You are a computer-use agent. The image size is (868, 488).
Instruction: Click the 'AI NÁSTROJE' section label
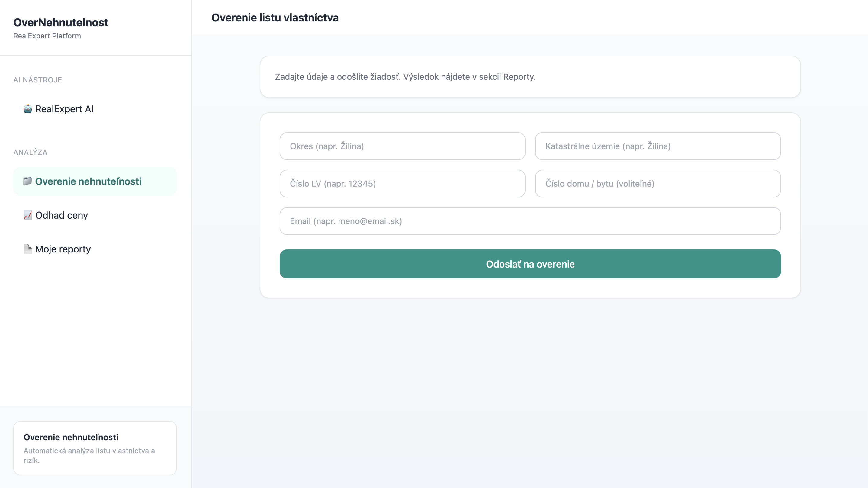pos(38,80)
